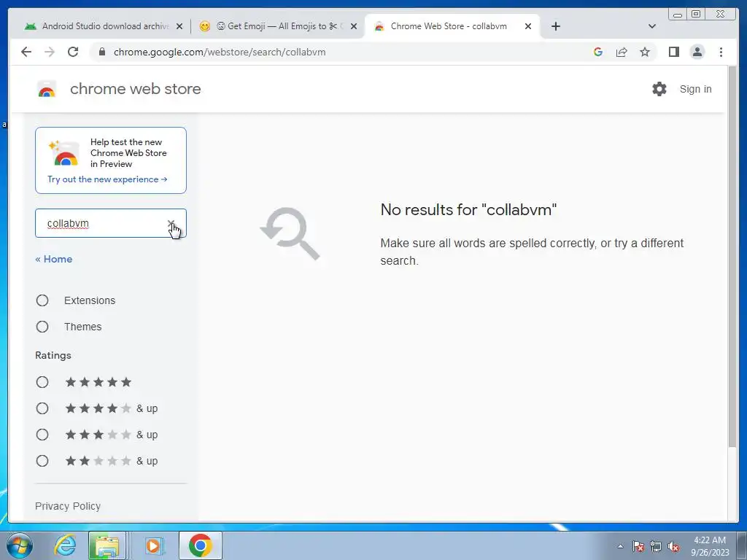Close the Android Studio download archive tab

179,26
